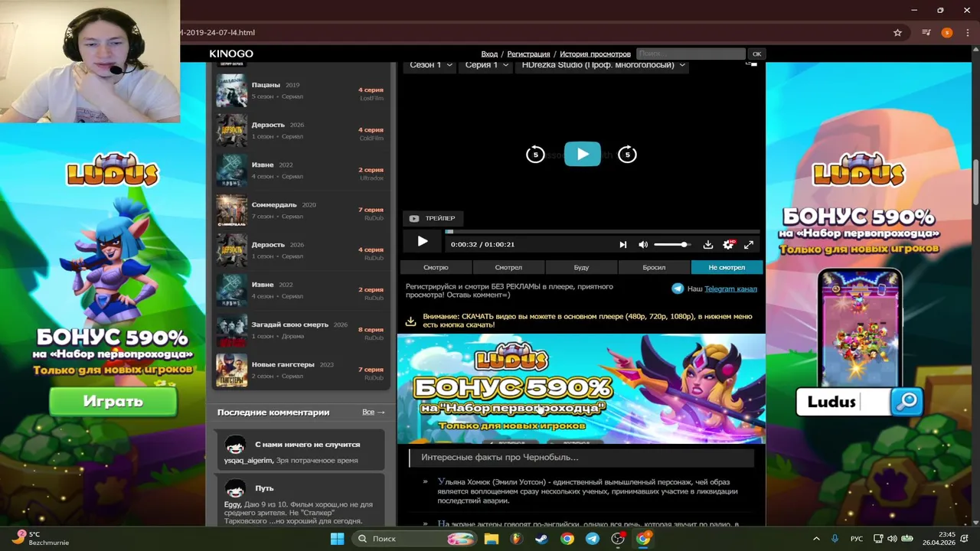This screenshot has height=551, width=980.
Task: Expand the Сезон 1 season dropdown
Action: [x=430, y=65]
